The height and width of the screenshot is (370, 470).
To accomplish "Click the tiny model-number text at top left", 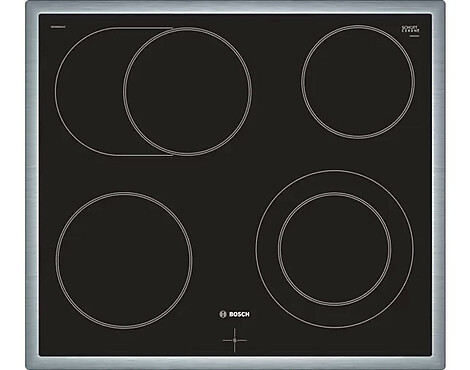I will [57, 27].
